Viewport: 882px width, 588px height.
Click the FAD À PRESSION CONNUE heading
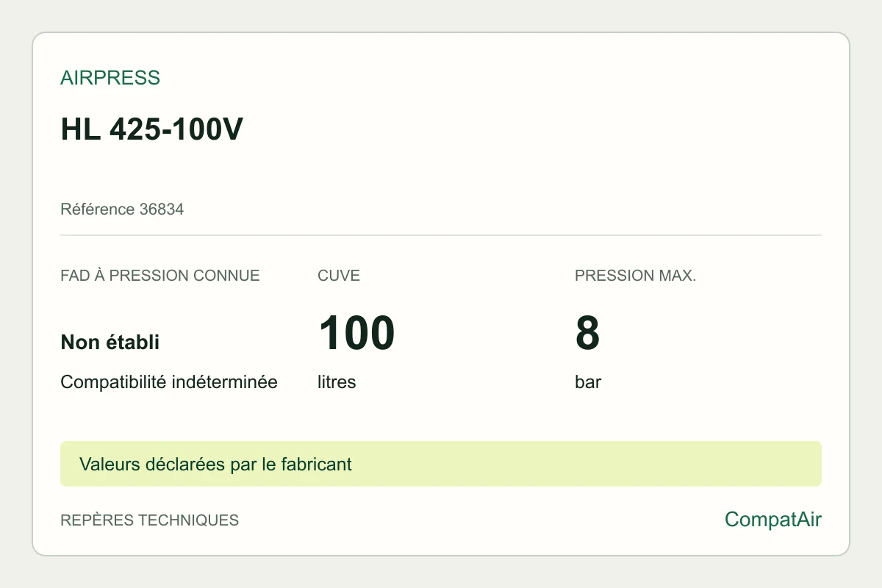tap(160, 276)
